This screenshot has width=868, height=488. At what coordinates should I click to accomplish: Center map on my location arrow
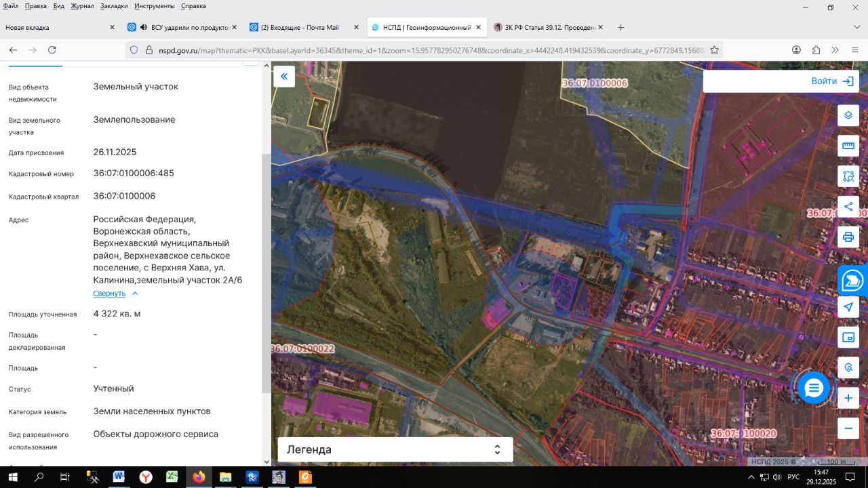click(848, 307)
